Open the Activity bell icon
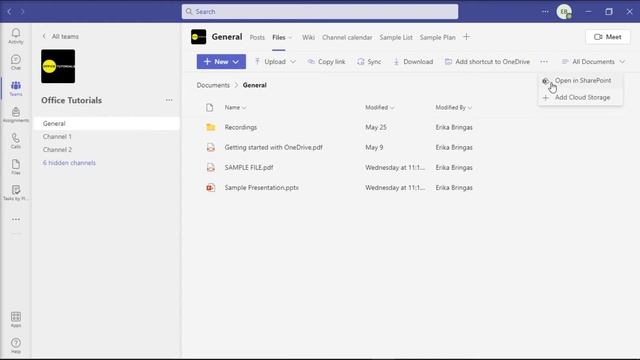The image size is (640, 360). pos(16,33)
